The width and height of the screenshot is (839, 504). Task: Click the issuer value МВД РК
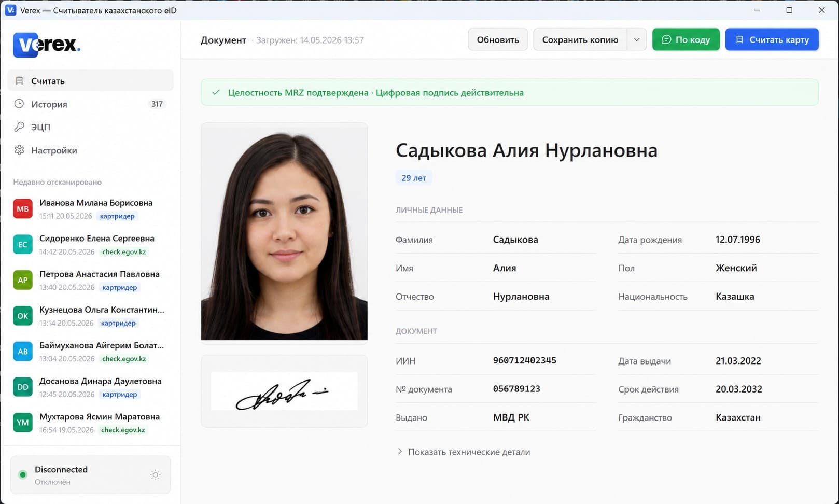pos(511,417)
